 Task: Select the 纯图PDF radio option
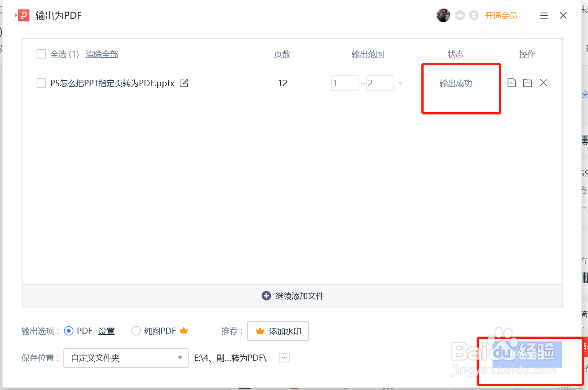pyautogui.click(x=136, y=331)
